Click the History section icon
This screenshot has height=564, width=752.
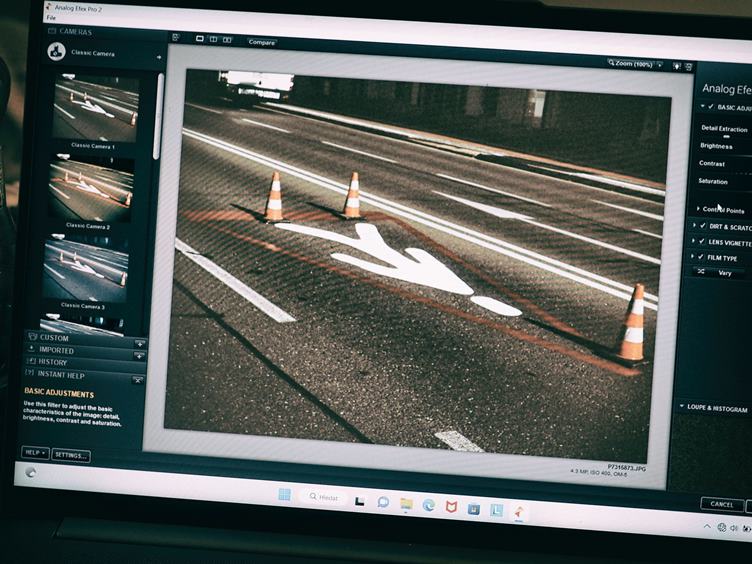click(31, 361)
